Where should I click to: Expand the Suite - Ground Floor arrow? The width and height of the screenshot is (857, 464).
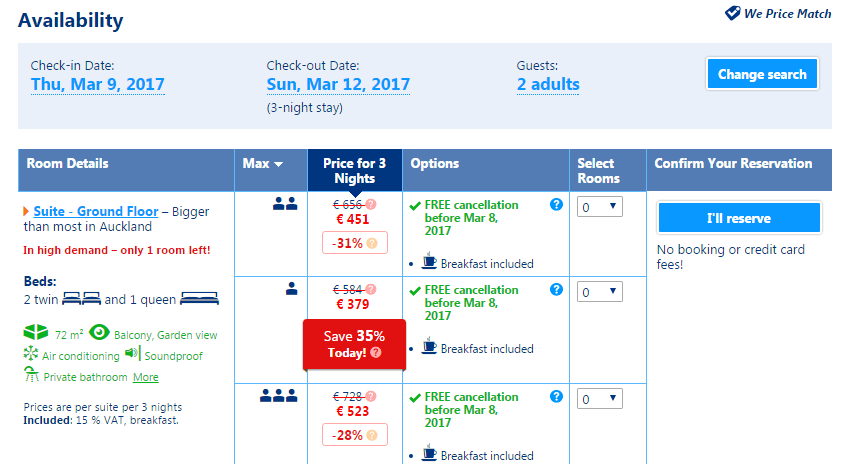pos(26,212)
